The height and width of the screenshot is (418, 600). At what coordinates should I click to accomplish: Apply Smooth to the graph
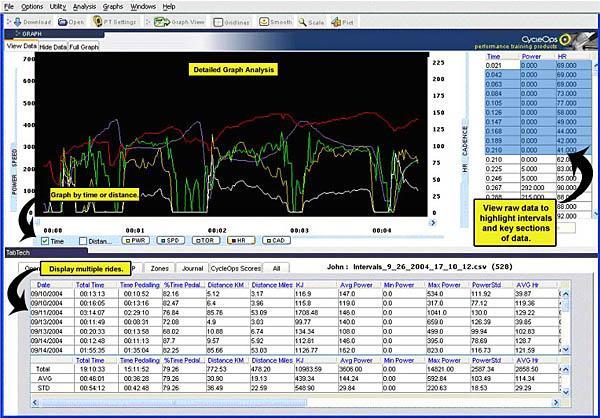(x=273, y=20)
